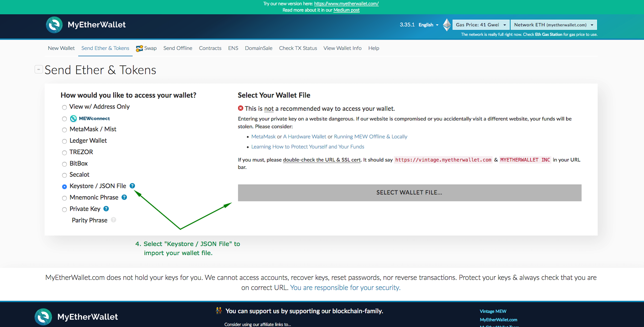Open the Network ETH dropdown
The height and width of the screenshot is (327, 644).
pos(554,25)
